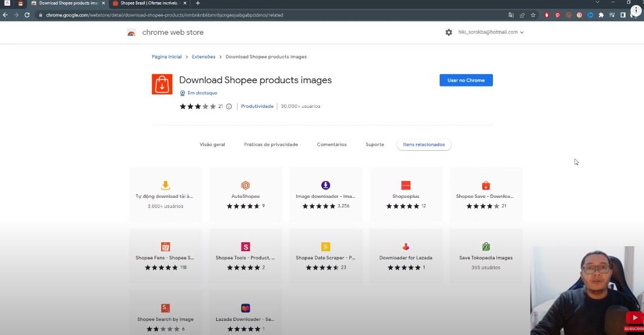Click the Pinterest extension in browser toolbar
This screenshot has height=335, width=644.
pyautogui.click(x=558, y=16)
